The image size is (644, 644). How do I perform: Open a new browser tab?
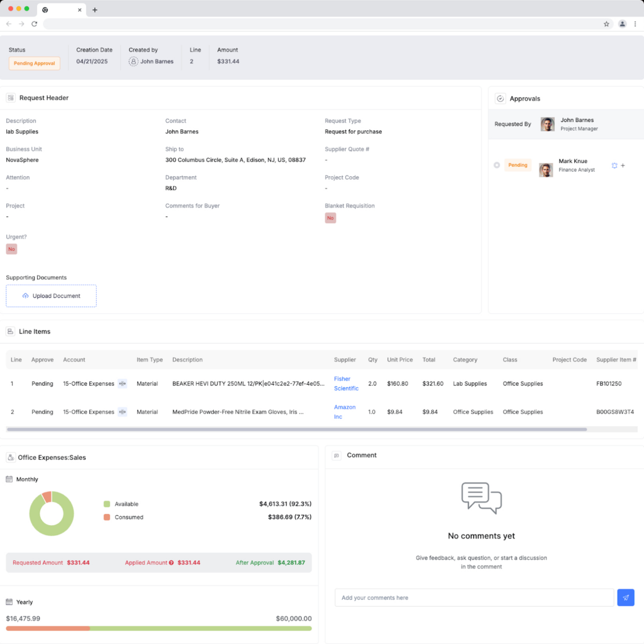(x=95, y=9)
